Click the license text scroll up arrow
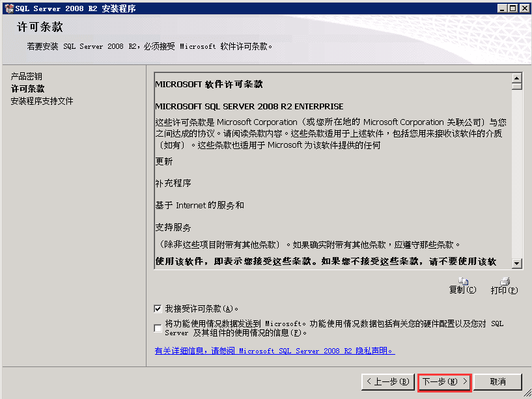Screen dimensions: 532x399 pyautogui.click(x=516, y=78)
